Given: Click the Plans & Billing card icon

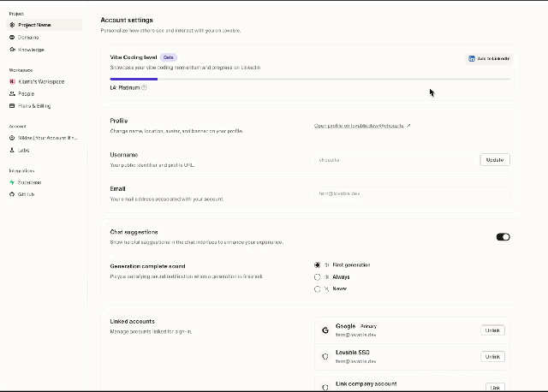Looking at the screenshot, I should [12, 105].
